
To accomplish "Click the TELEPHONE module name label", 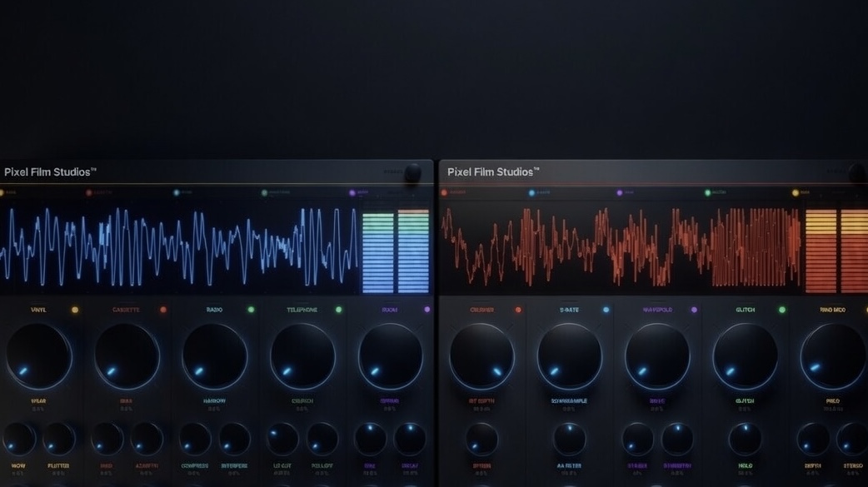I will (x=302, y=310).
